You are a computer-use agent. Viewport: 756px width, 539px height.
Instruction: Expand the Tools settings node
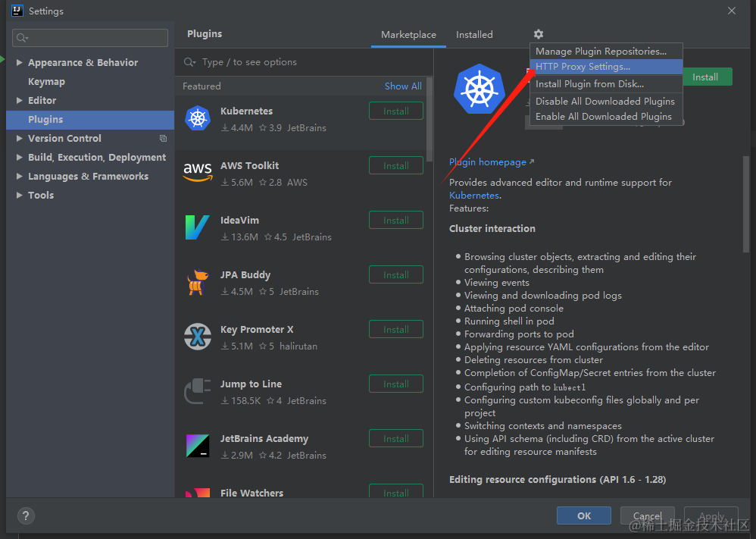tap(19, 195)
